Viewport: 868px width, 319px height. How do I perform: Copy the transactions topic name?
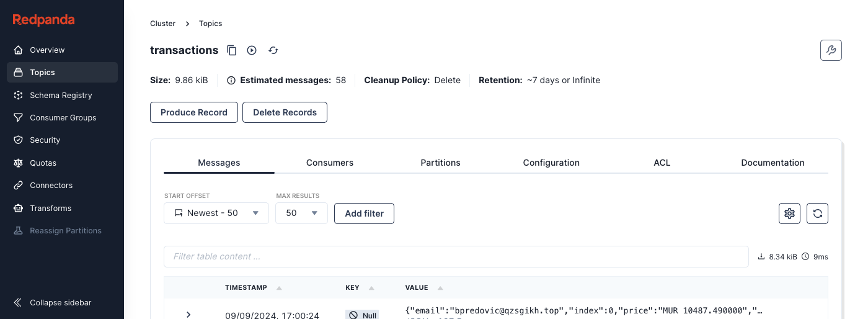232,50
